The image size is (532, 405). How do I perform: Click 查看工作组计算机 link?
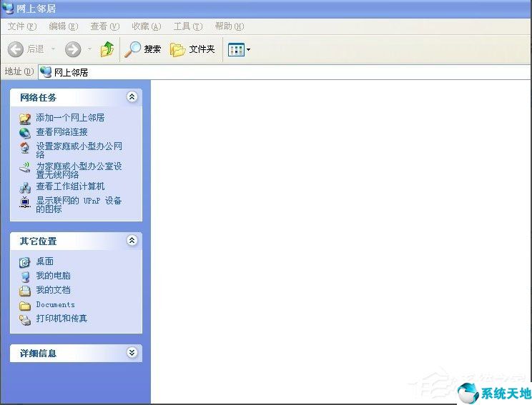[70, 186]
